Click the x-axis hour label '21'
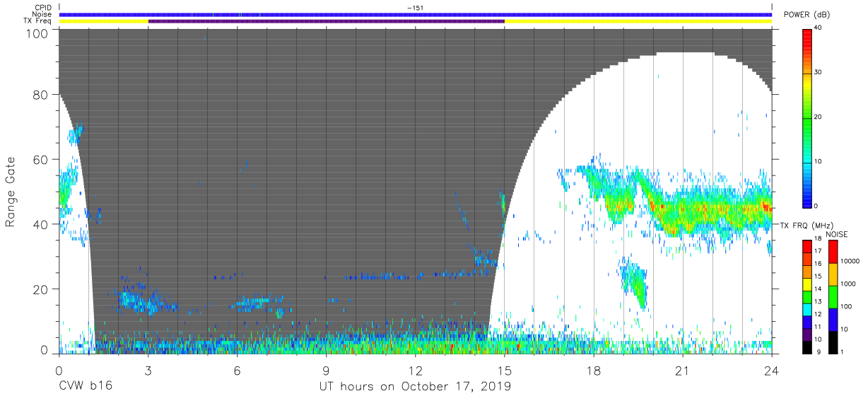Viewport: 868px width, 401px height. [683, 370]
